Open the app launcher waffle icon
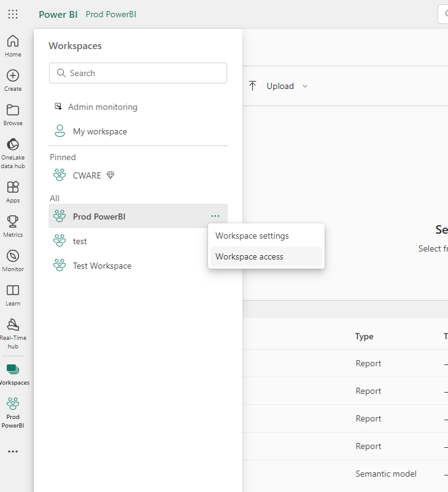The height and width of the screenshot is (492, 448). [13, 14]
